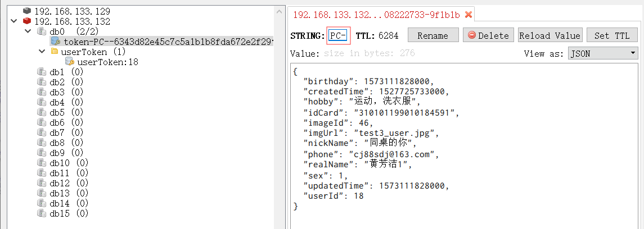This screenshot has height=229, width=644.
Task: Click the userToken:18 key icon
Action: (70, 61)
